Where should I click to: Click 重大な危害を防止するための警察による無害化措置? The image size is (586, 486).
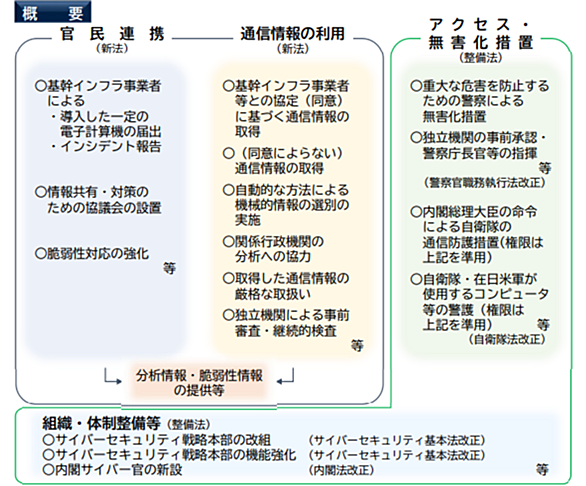[x=480, y=101]
